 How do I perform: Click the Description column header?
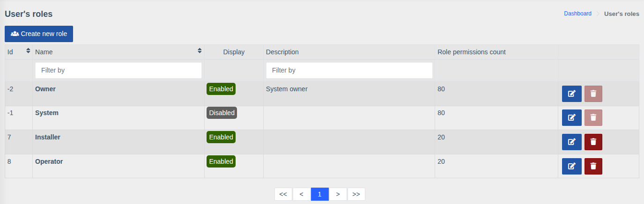(282, 52)
